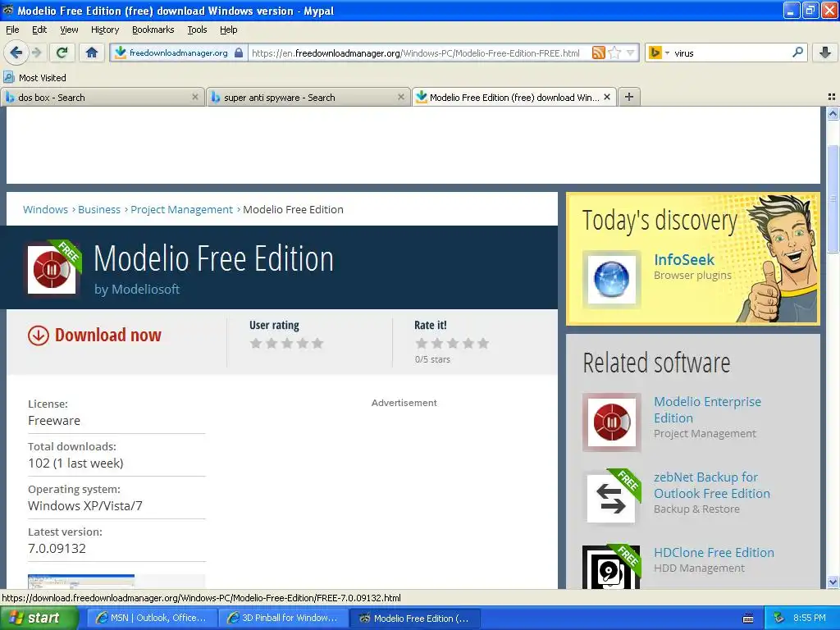Click the vertical scrollbar down arrow

(833, 582)
